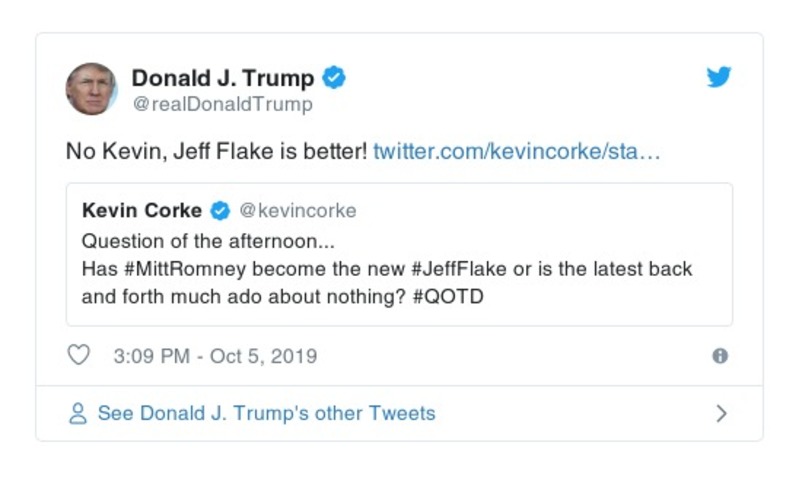Expand the right chevron arrow in footer
799x490 pixels.
tap(721, 413)
